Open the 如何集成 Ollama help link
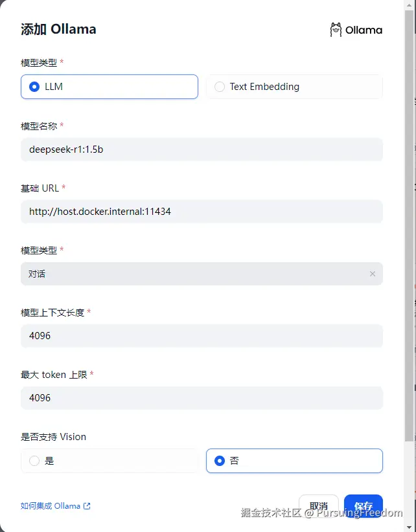Screen dimensions: 416x532 (51, 506)
